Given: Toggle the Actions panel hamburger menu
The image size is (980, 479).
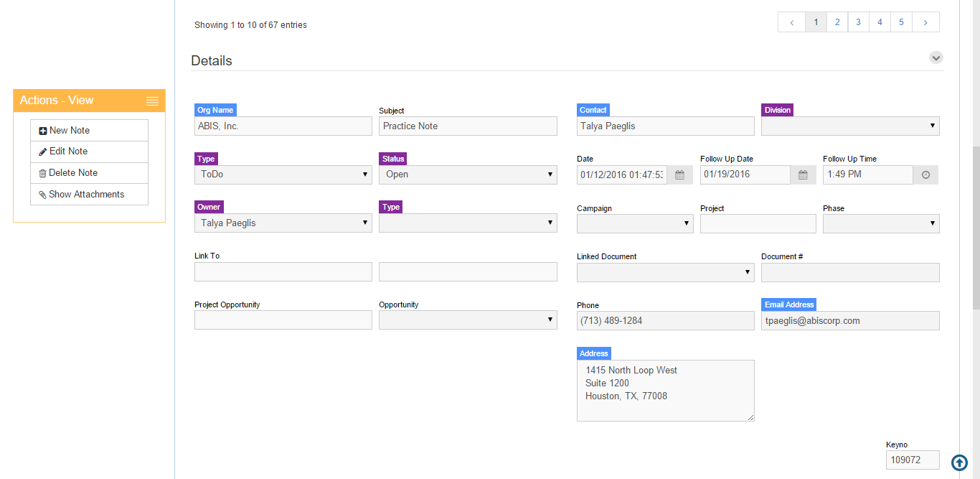Looking at the screenshot, I should [x=152, y=101].
